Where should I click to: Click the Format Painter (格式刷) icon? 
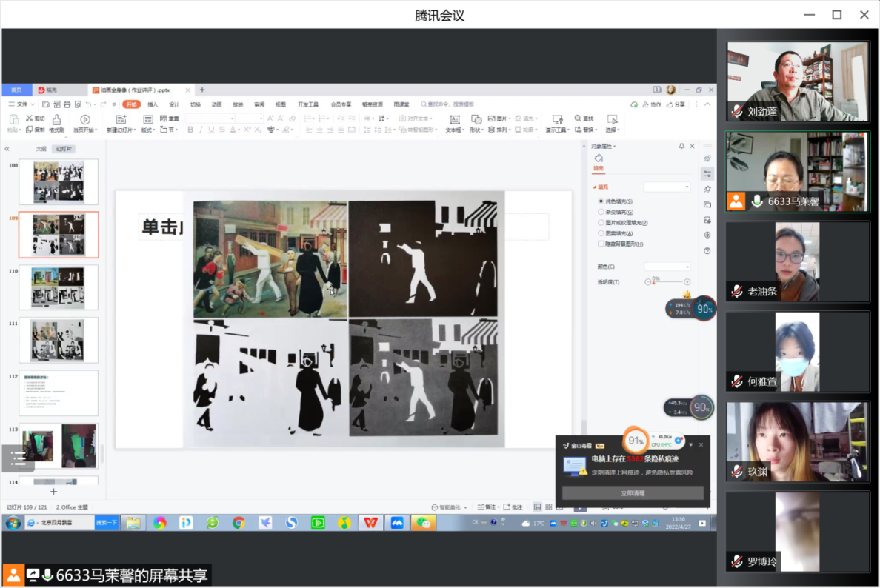click(x=56, y=119)
